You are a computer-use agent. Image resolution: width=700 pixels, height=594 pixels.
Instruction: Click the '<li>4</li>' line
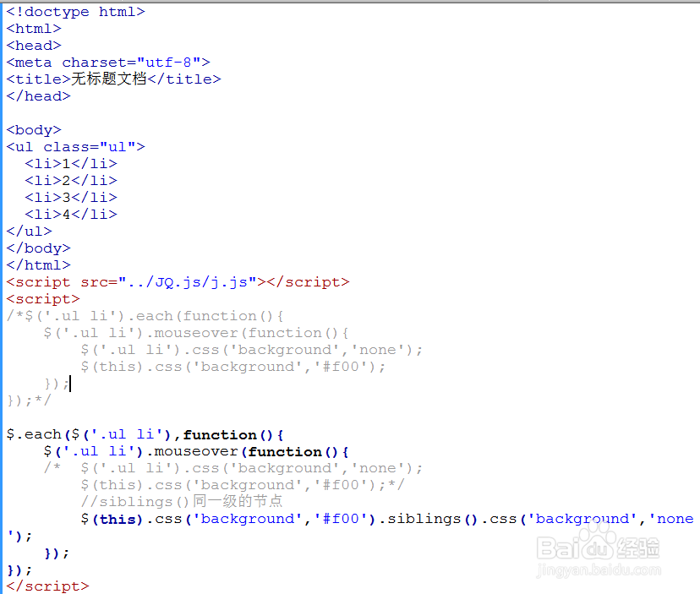click(x=71, y=215)
